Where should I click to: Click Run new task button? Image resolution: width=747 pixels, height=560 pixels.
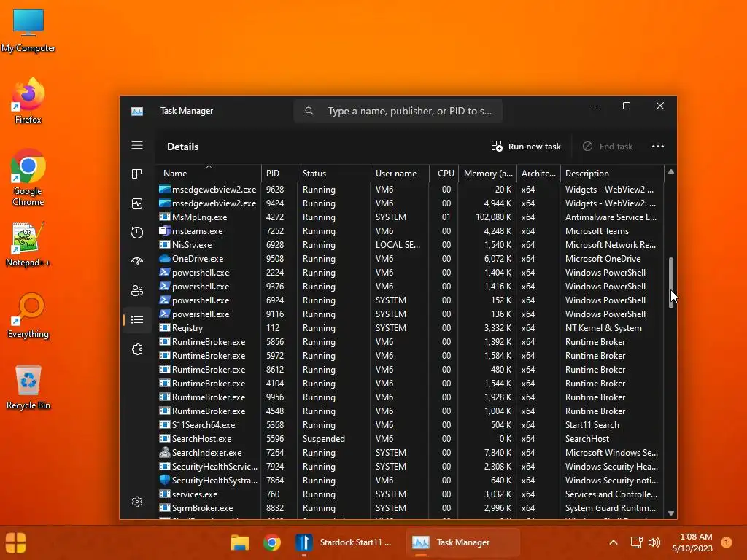(526, 146)
